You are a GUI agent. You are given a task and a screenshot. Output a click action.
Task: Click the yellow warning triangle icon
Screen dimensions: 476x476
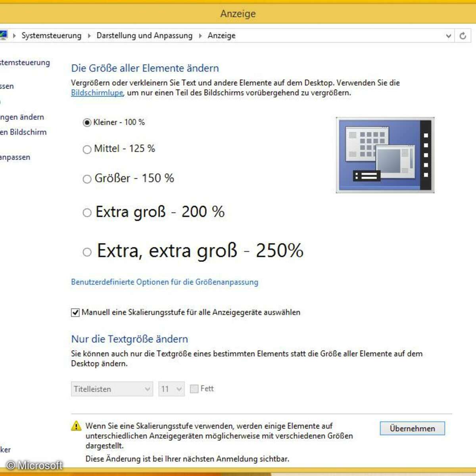[76, 426]
